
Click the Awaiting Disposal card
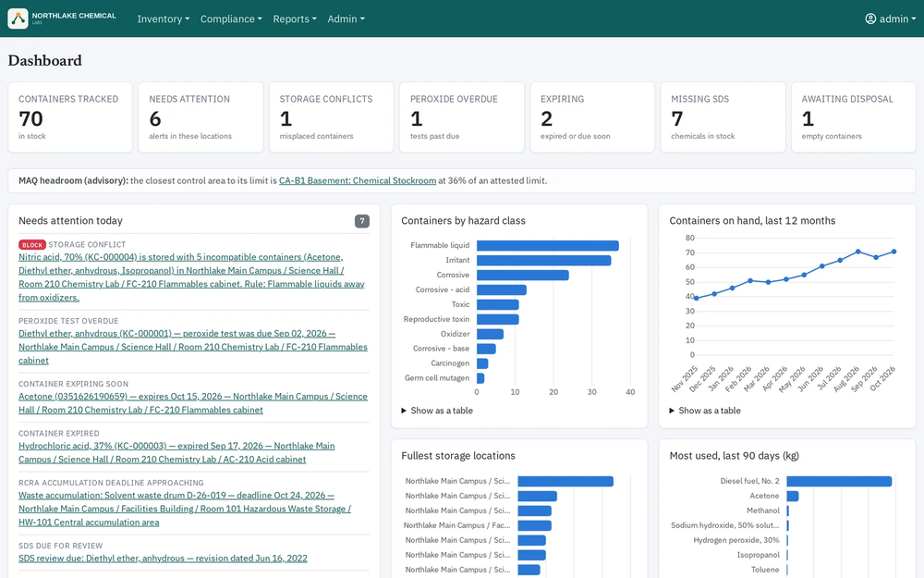tap(853, 117)
